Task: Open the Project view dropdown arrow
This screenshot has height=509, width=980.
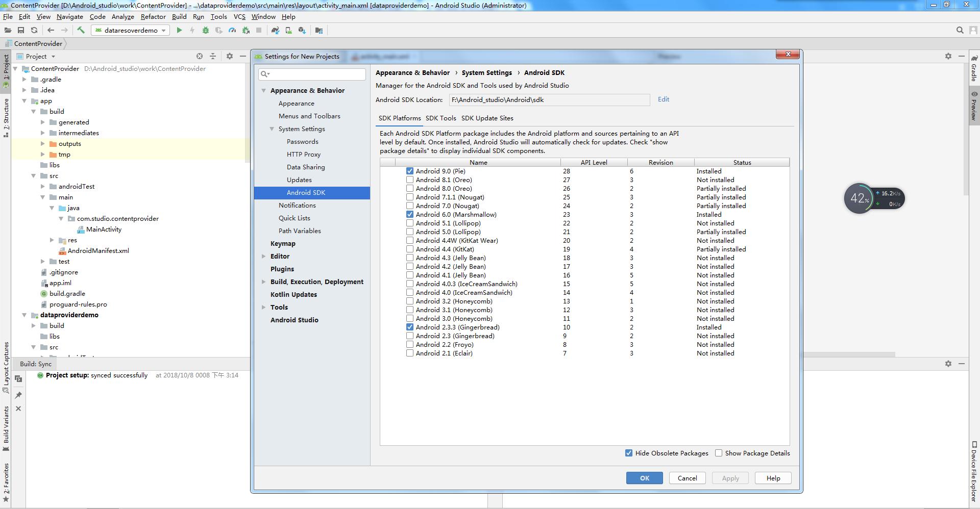Action: 53,57
